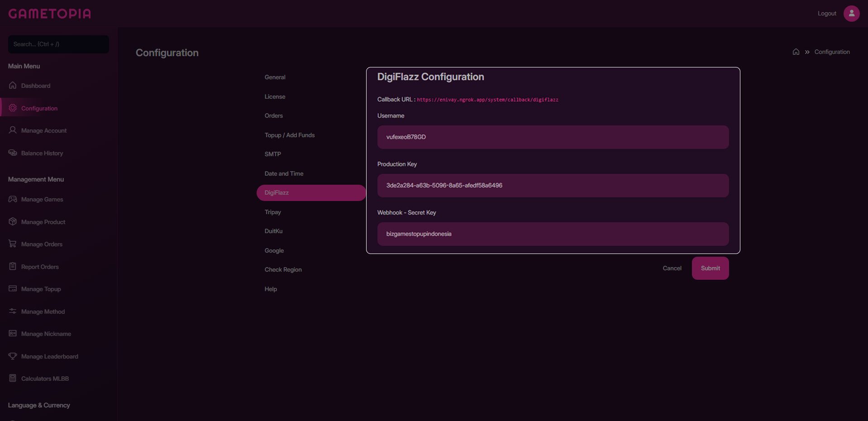868x421 pixels.
Task: Click the Manage Topup card icon
Action: [13, 288]
